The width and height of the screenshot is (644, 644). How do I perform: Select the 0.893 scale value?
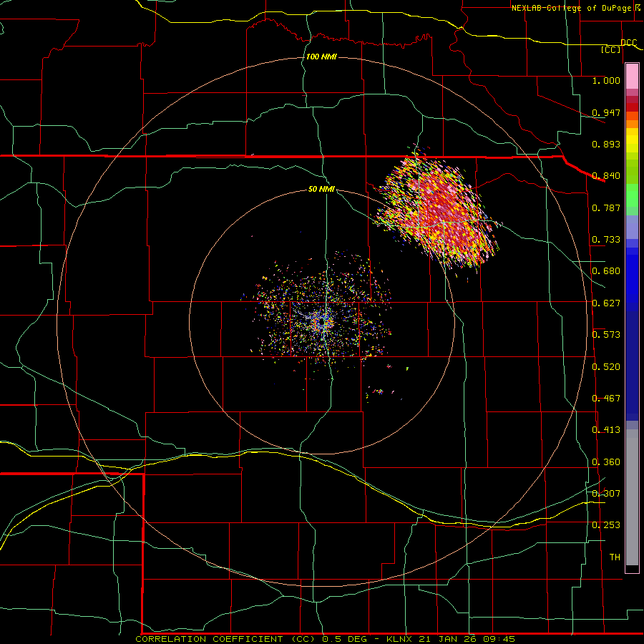click(606, 144)
